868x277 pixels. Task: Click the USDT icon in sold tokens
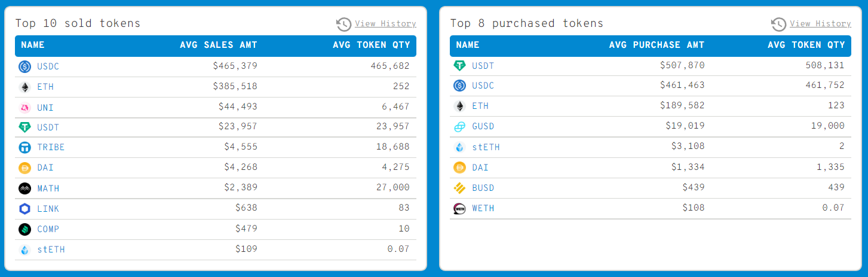24,127
